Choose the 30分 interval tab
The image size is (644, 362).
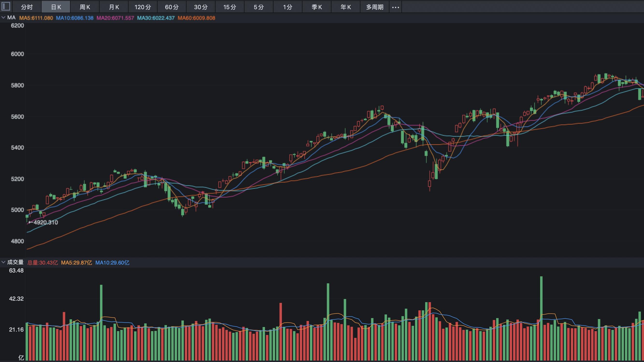[201, 7]
